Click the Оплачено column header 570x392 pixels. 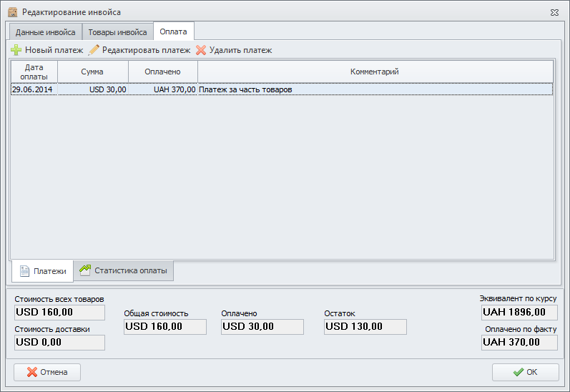click(x=162, y=72)
